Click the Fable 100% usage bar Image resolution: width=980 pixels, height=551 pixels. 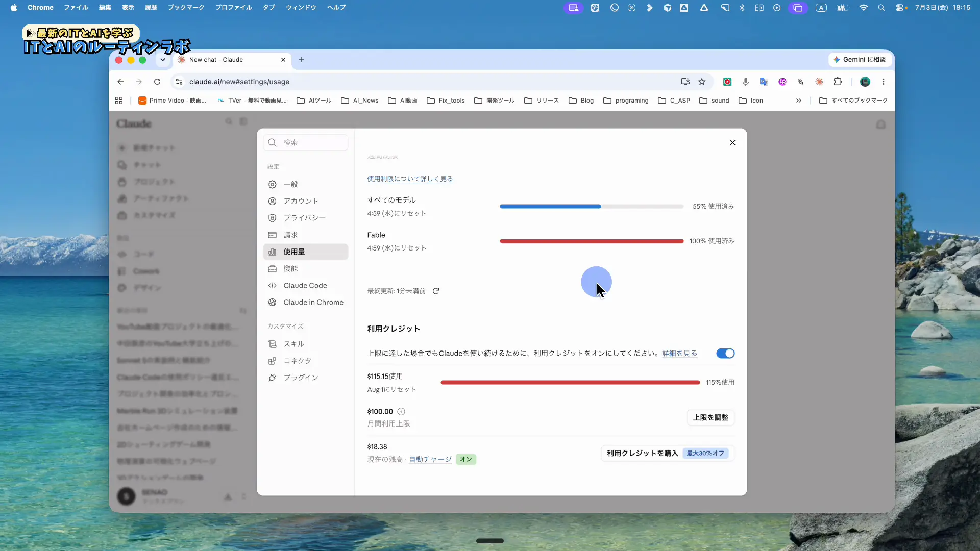pyautogui.click(x=592, y=241)
